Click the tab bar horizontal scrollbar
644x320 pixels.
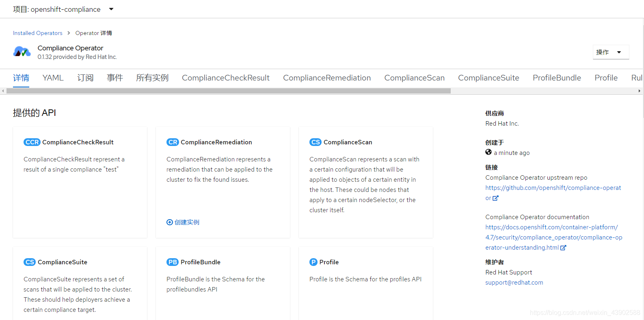coord(229,91)
